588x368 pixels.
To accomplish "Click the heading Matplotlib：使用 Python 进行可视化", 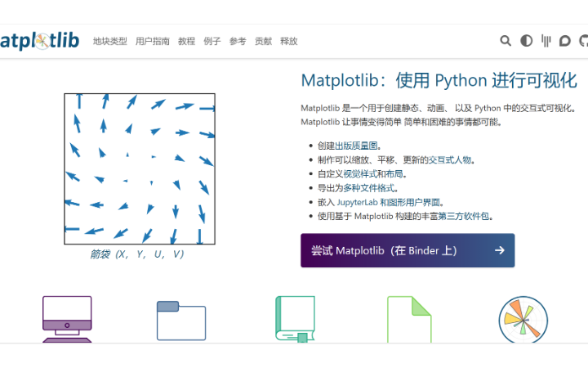I will click(x=439, y=80).
